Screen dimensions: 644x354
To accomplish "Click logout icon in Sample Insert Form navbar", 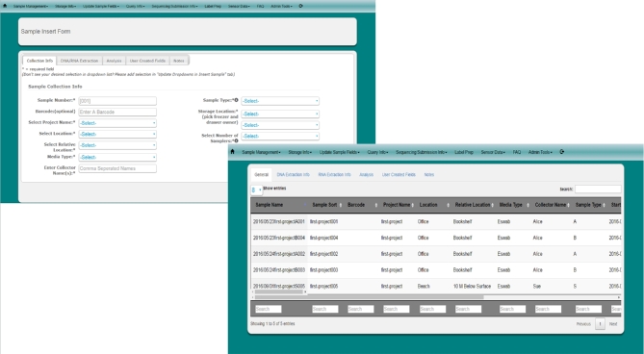I will 300,6.
